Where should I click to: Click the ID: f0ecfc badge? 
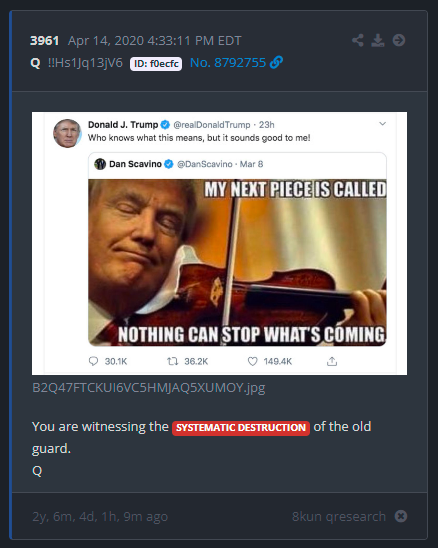[156, 64]
